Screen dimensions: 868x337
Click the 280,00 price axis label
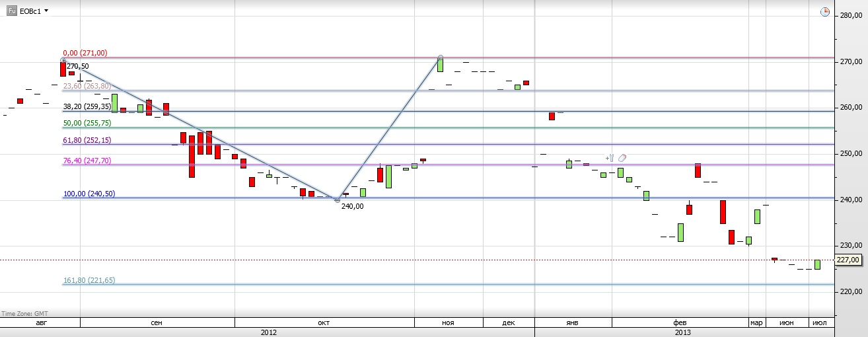point(851,15)
